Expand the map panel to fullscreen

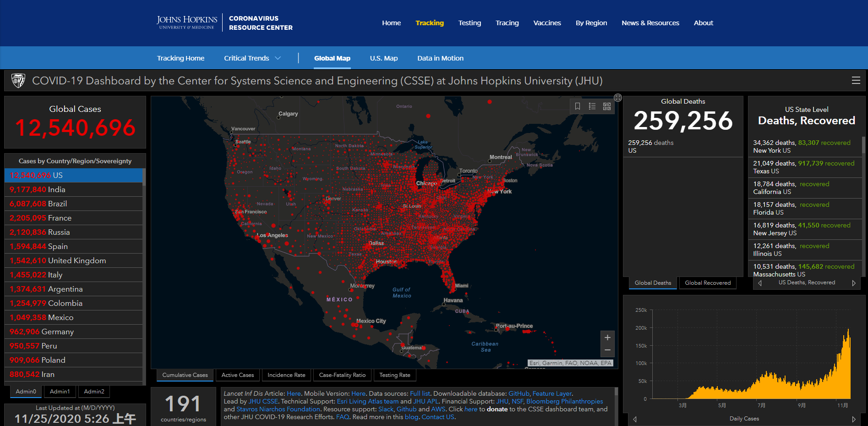point(618,98)
